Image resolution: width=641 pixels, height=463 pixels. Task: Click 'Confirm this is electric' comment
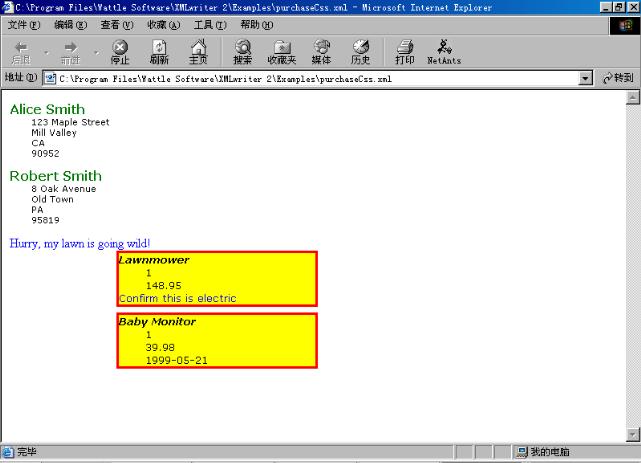tap(177, 298)
